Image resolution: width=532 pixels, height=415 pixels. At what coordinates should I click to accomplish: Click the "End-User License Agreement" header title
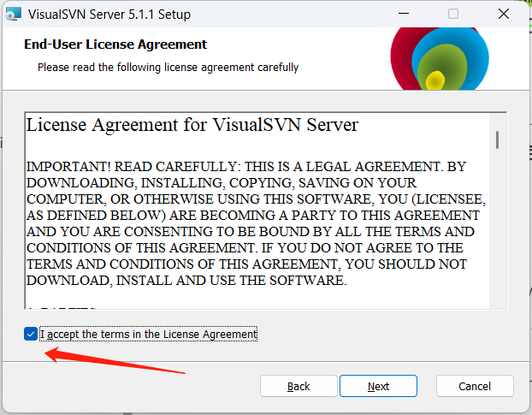[x=115, y=44]
